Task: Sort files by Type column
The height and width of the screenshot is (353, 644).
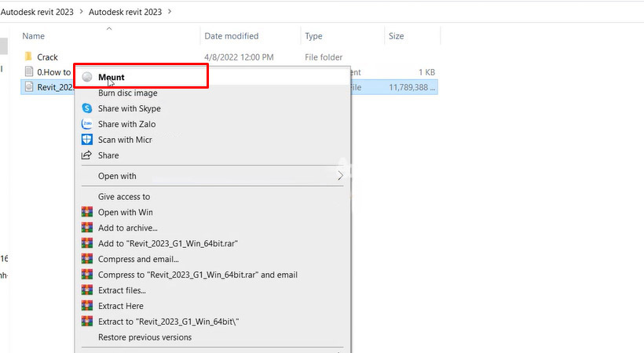Action: pos(313,36)
